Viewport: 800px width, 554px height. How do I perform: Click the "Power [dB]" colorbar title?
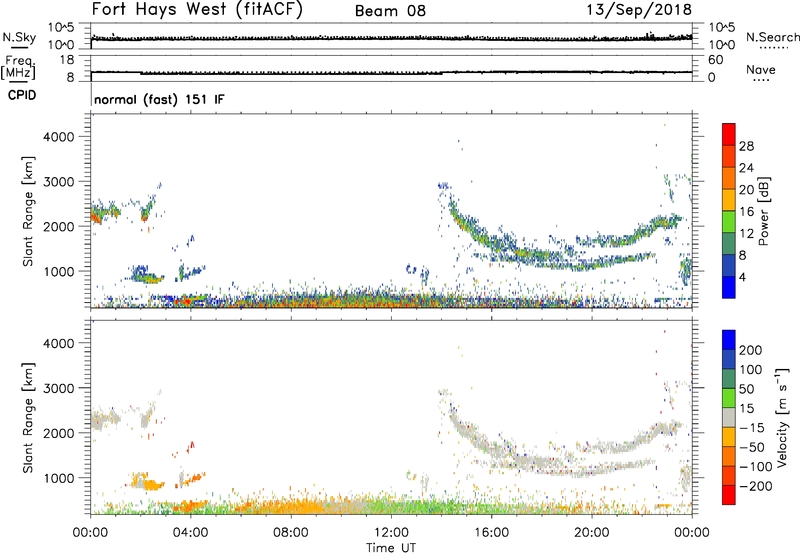[763, 211]
